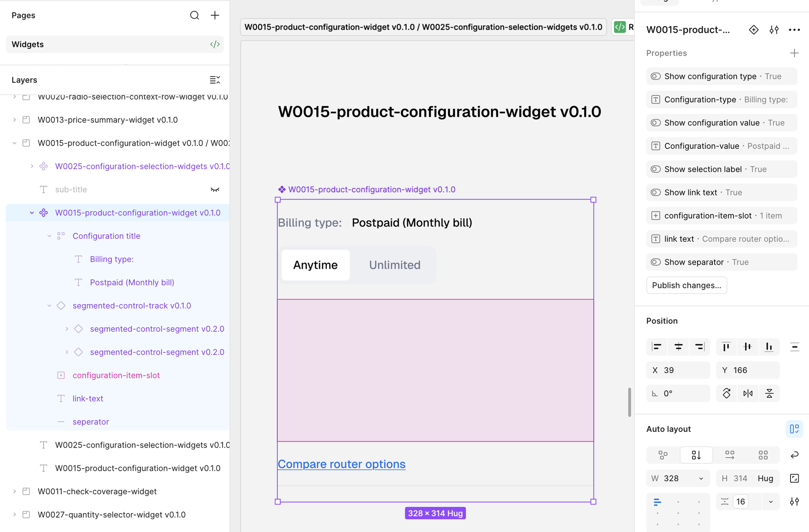The height and width of the screenshot is (532, 809).
Task: Toggle Show selection label property
Action: (656, 169)
